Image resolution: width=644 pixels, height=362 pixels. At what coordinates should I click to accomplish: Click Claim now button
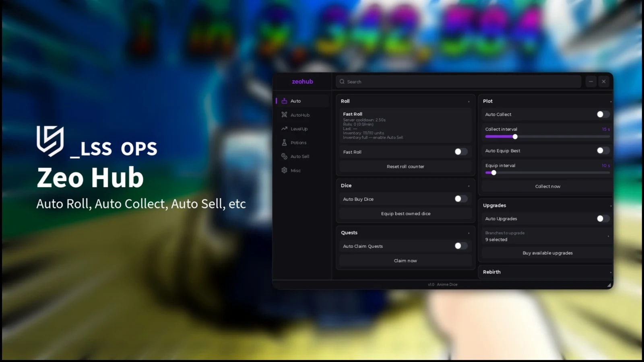[405, 261]
